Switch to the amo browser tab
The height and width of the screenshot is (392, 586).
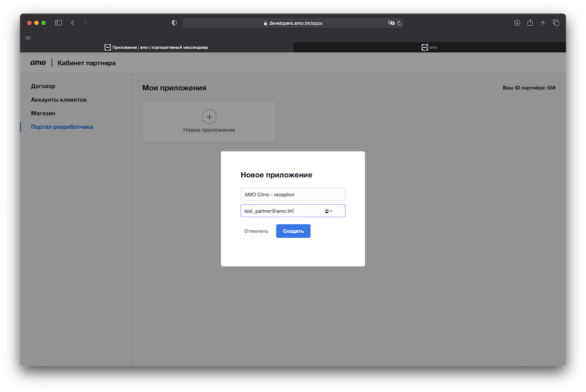(429, 47)
